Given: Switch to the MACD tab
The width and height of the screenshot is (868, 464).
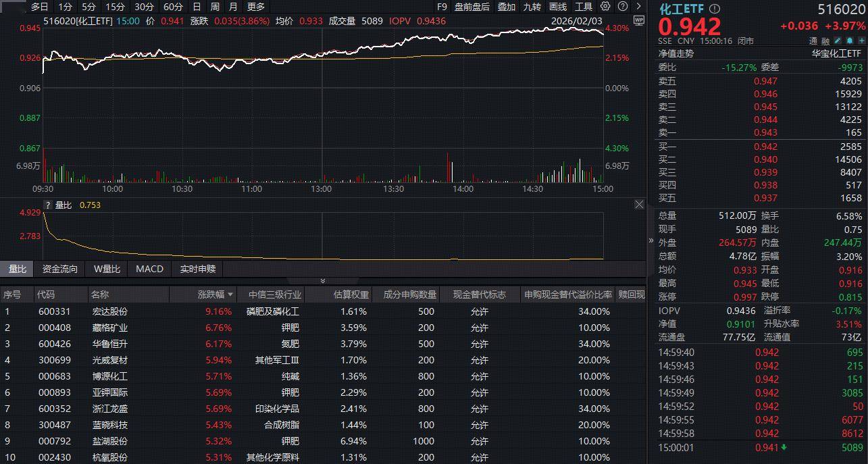Looking at the screenshot, I should pyautogui.click(x=149, y=269).
